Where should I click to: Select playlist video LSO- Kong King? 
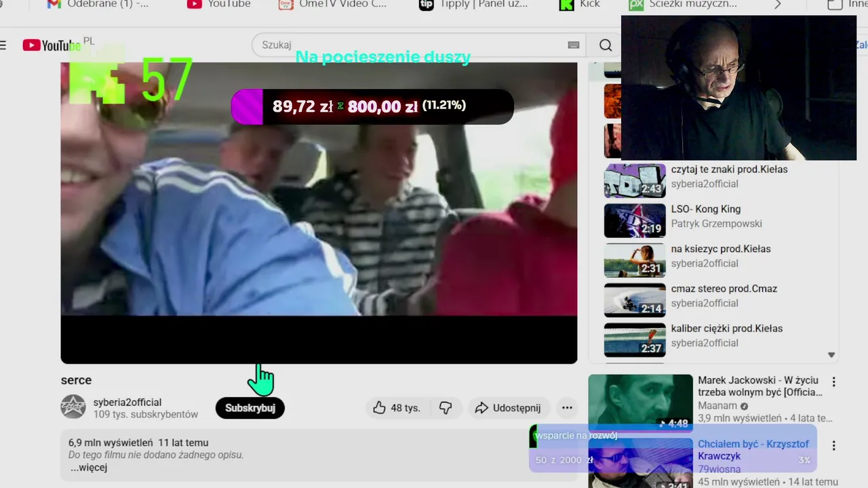pos(706,209)
